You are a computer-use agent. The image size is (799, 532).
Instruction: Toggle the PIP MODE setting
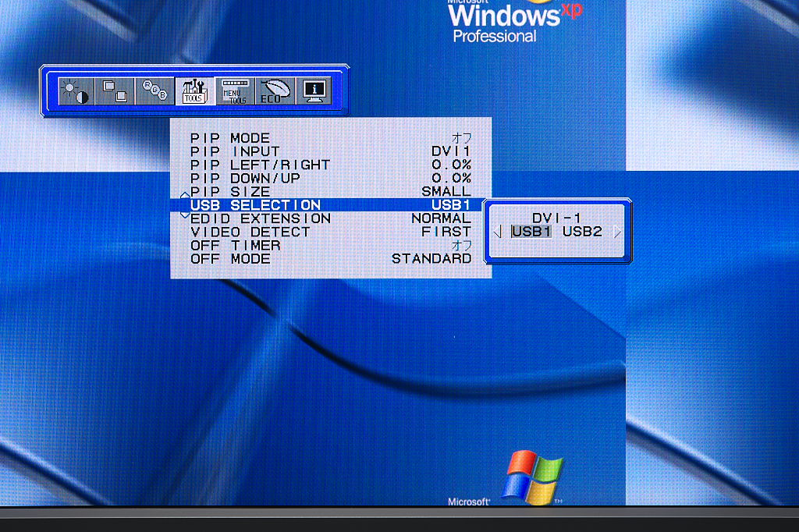tap(331, 138)
